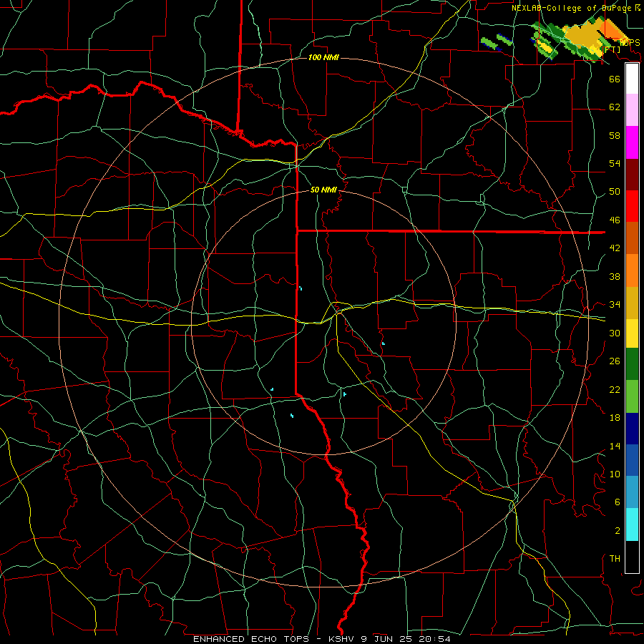The image size is (644, 644).
Task: Click the navy blue legend swatch
Action: (632, 429)
